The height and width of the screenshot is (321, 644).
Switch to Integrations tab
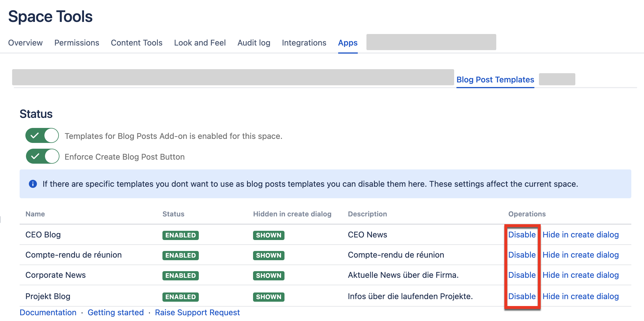304,43
